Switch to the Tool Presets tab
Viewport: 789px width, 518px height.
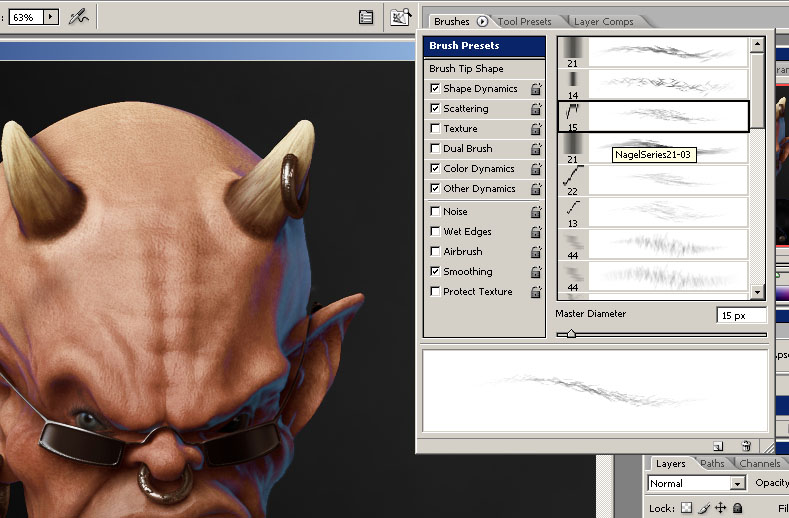524,22
